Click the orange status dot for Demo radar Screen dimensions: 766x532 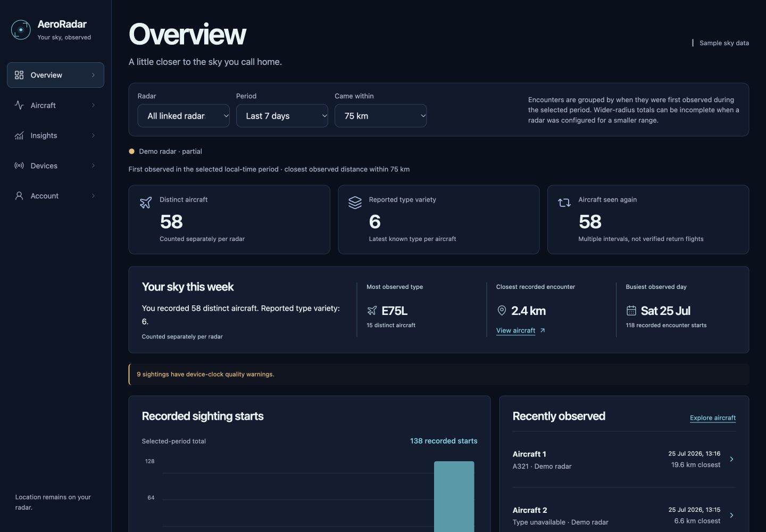pos(131,151)
